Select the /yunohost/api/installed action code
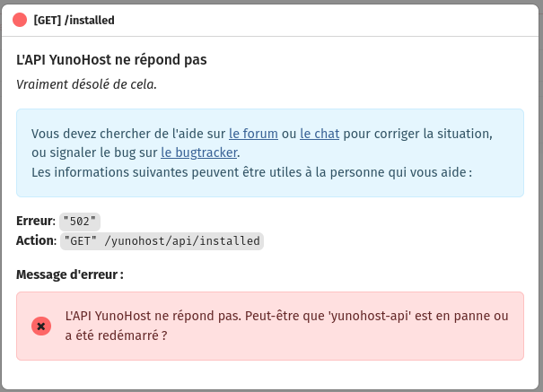Viewport: 543px width, 392px height. 162,241
